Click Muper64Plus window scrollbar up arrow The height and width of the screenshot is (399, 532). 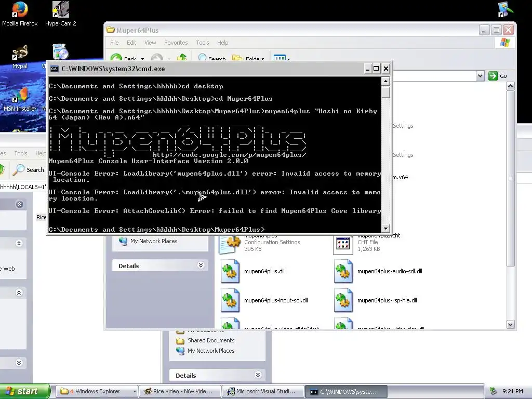511,86
